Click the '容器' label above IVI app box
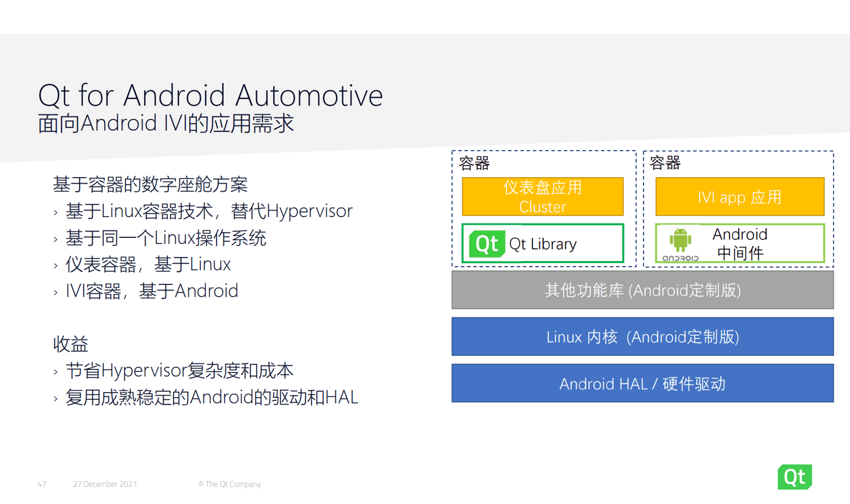 pos(665,163)
